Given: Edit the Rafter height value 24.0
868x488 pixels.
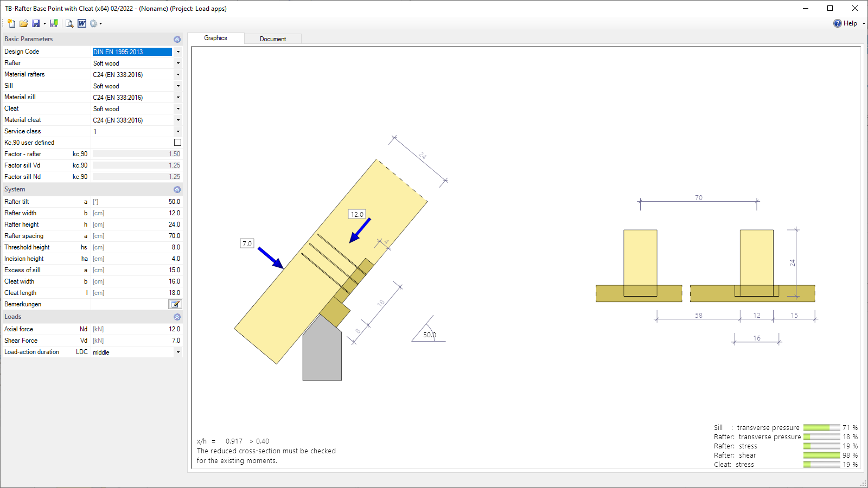Looking at the screenshot, I should [137, 224].
